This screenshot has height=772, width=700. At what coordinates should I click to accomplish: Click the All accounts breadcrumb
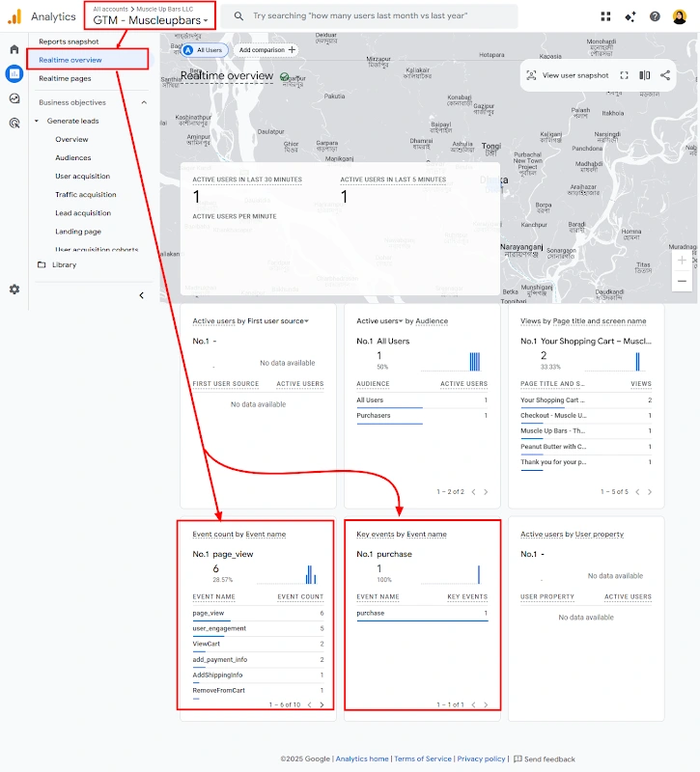tap(110, 9)
